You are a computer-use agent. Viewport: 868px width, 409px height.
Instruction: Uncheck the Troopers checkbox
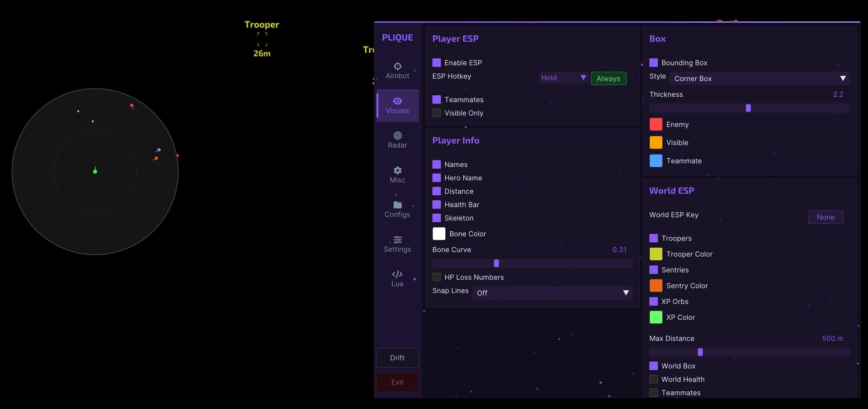point(654,238)
